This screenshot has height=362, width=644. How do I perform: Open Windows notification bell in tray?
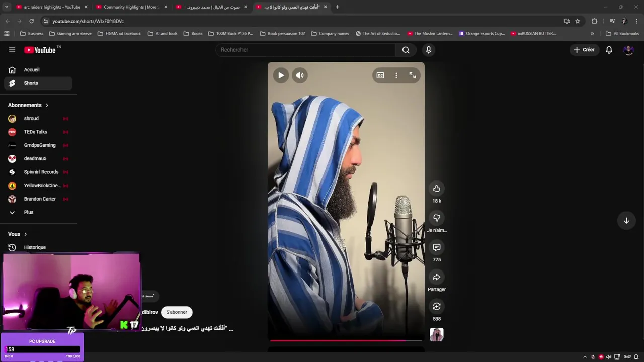636,357
